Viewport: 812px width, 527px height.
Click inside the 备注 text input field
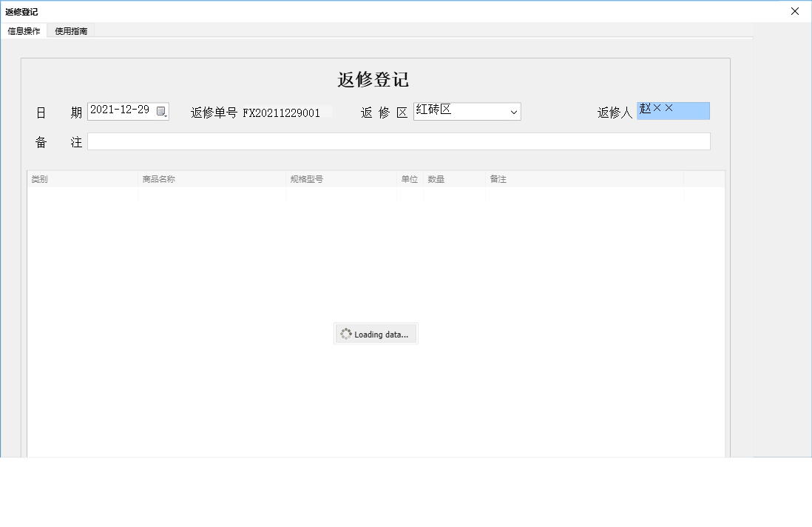coord(399,141)
